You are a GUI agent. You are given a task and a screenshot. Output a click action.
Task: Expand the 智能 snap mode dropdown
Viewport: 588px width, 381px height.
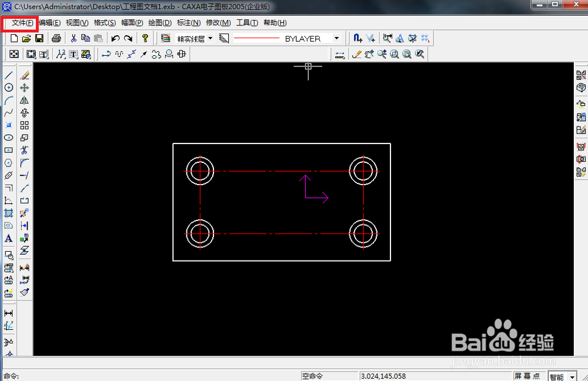[x=572, y=376]
